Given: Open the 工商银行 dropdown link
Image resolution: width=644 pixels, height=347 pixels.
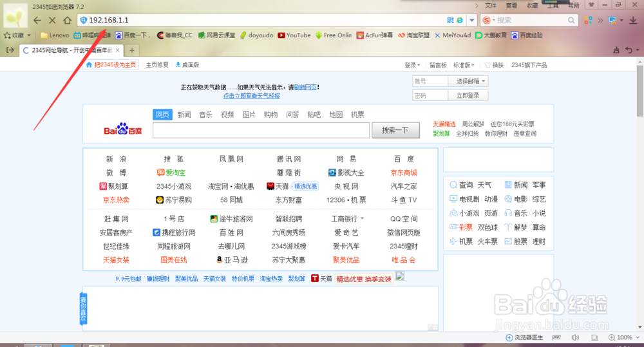Looking at the screenshot, I should click(x=348, y=219).
